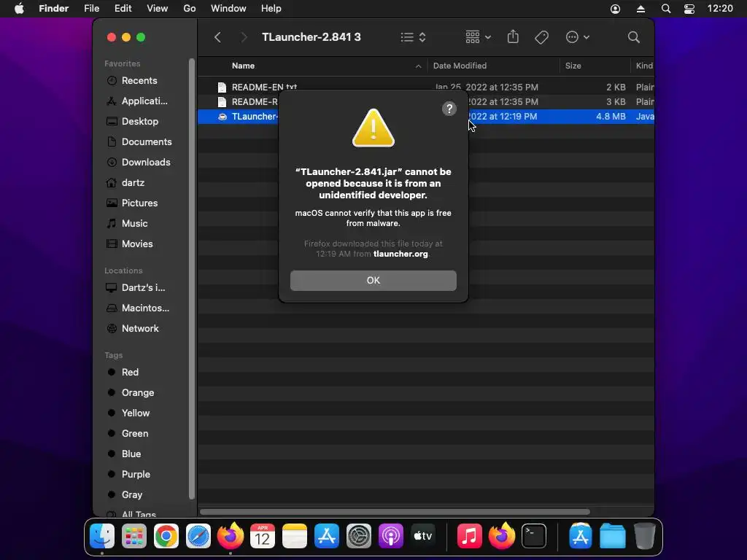Open Google Chrome from the Dock
Image resolution: width=747 pixels, height=560 pixels.
pyautogui.click(x=166, y=536)
